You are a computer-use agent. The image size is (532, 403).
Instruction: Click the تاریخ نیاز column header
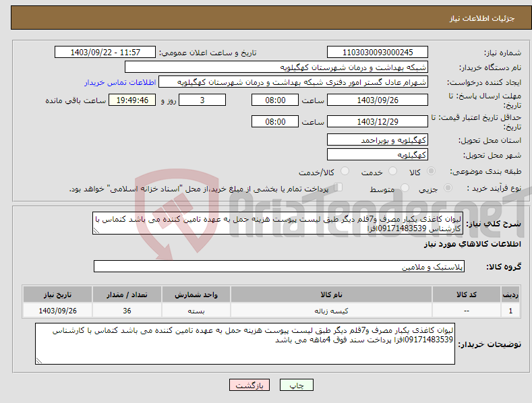(x=57, y=294)
